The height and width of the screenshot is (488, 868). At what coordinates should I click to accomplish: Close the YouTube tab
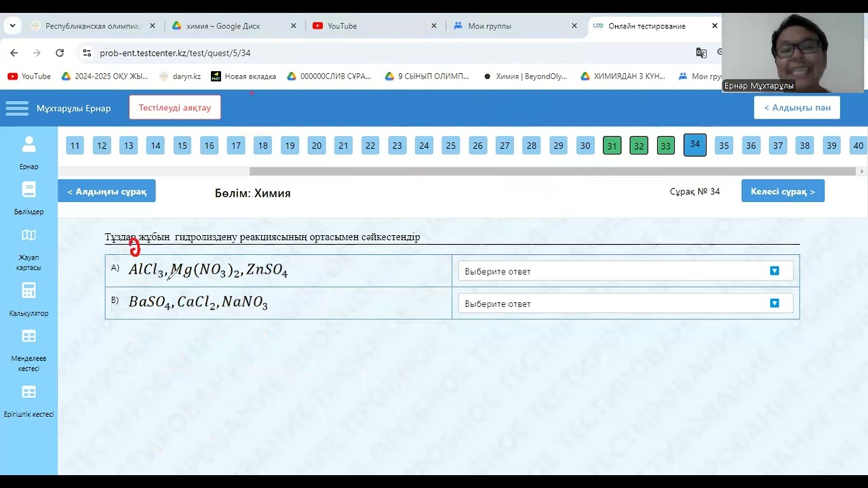[434, 26]
